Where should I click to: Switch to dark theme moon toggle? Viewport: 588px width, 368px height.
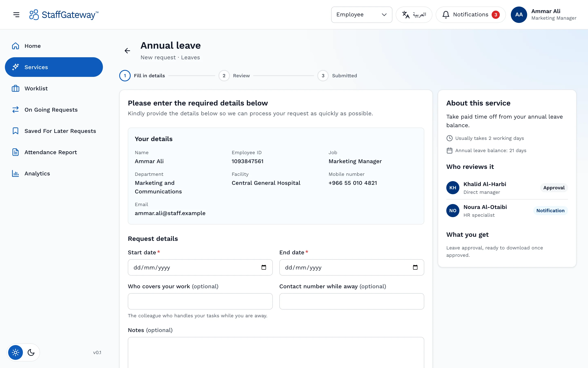click(x=31, y=352)
